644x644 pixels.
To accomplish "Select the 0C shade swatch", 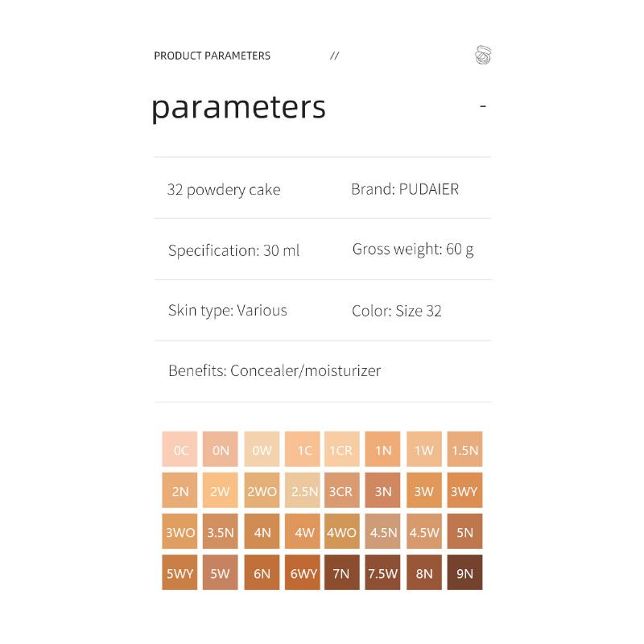I will 180,450.
